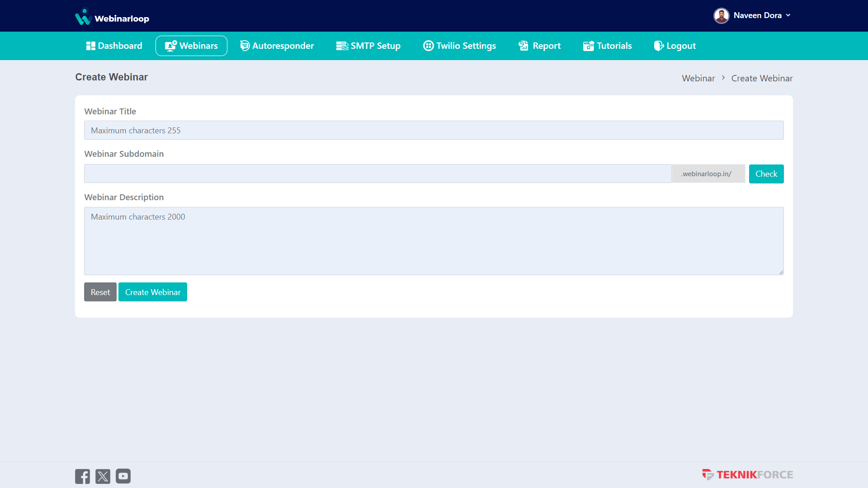Click the Autoresponder chat icon
This screenshot has height=488, width=868.
(x=245, y=46)
